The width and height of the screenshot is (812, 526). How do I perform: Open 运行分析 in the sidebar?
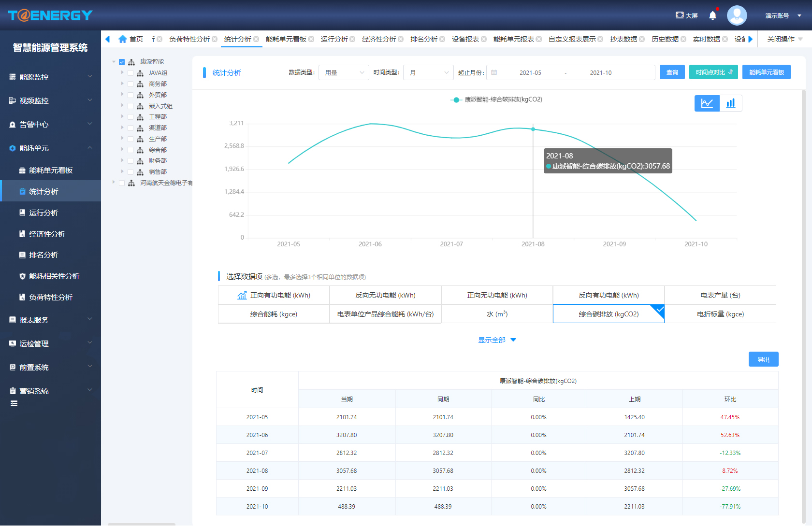click(43, 213)
